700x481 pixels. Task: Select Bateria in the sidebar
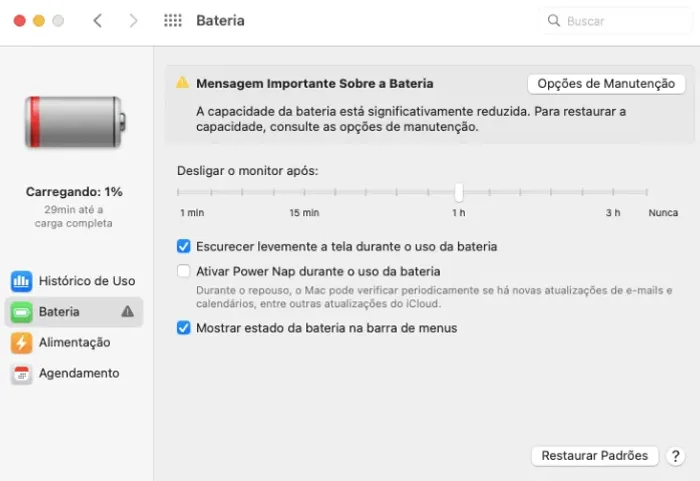point(74,312)
